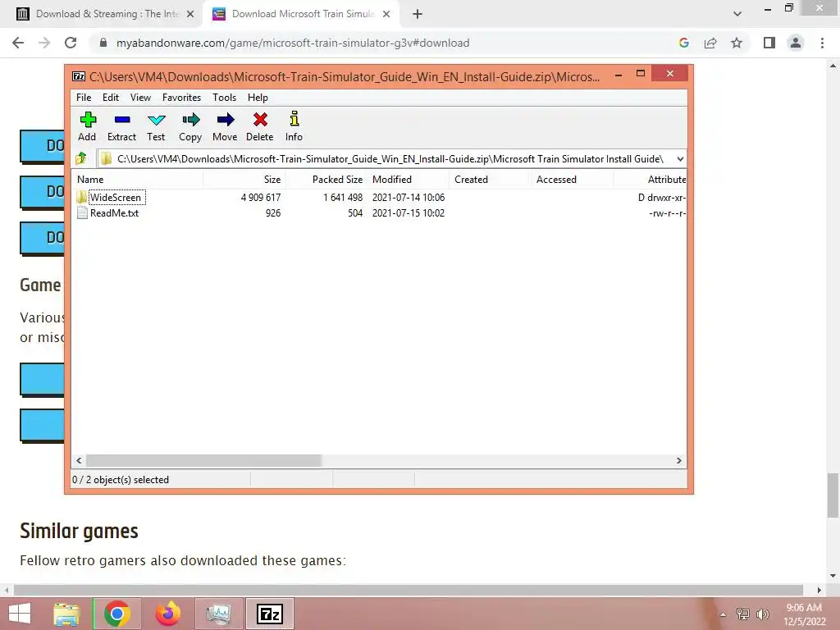Click the share page icon in Chrome
Image resolution: width=840 pixels, height=630 pixels.
pos(710,43)
